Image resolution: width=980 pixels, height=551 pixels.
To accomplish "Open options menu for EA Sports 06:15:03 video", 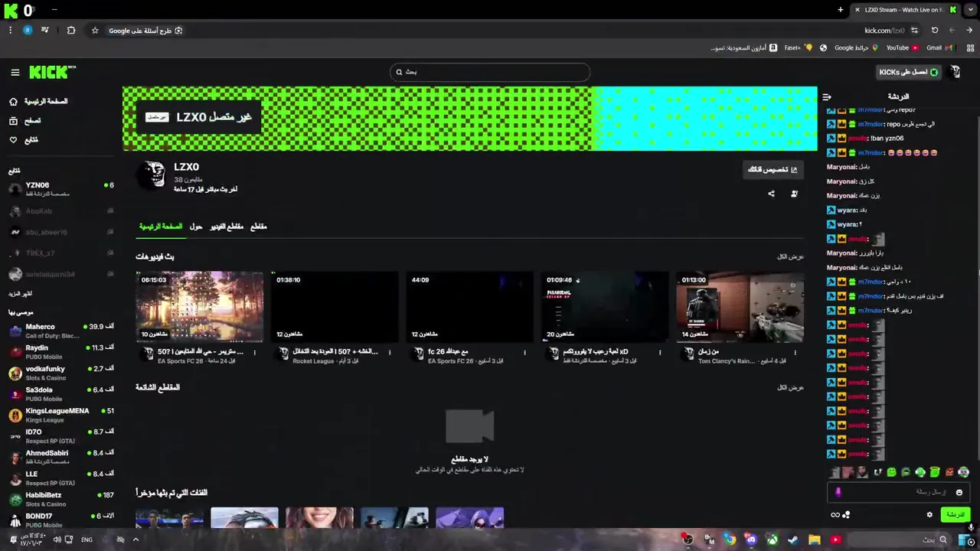I will (x=255, y=353).
